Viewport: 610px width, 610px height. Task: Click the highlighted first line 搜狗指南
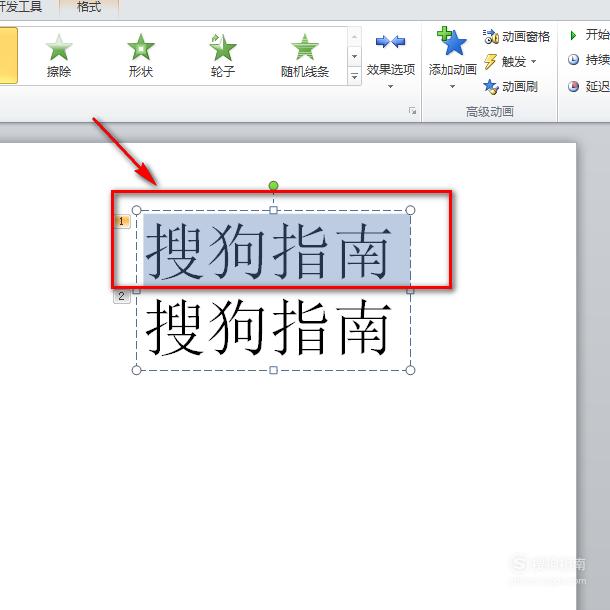pos(268,251)
